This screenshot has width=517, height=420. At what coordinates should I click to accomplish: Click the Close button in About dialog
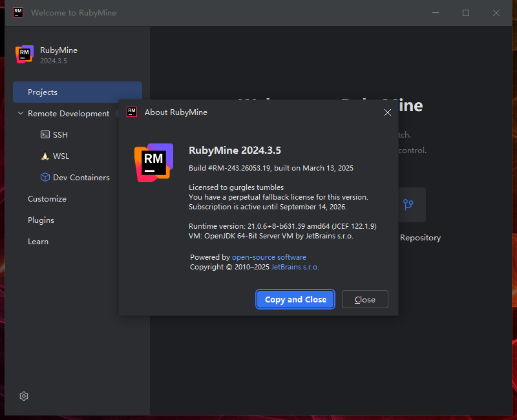[x=365, y=299]
